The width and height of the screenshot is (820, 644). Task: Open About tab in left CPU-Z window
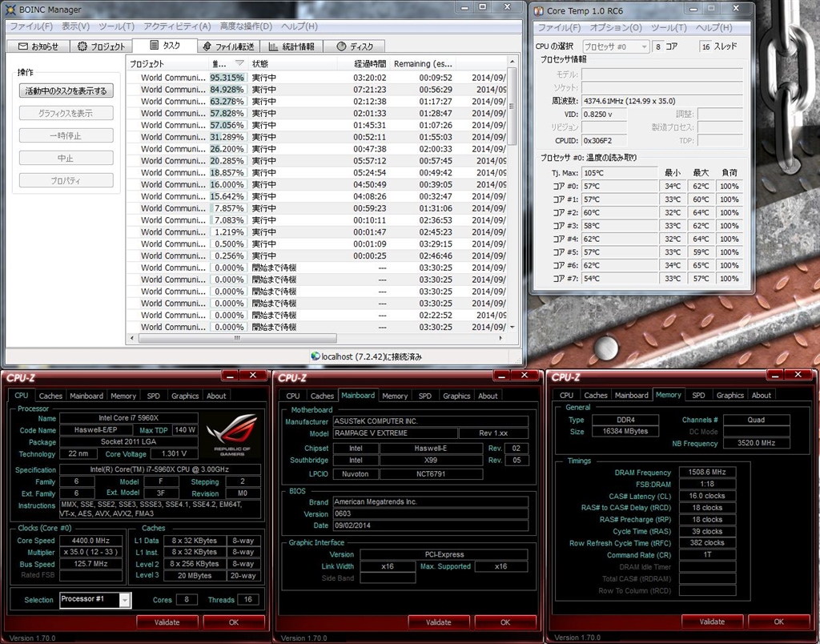216,396
